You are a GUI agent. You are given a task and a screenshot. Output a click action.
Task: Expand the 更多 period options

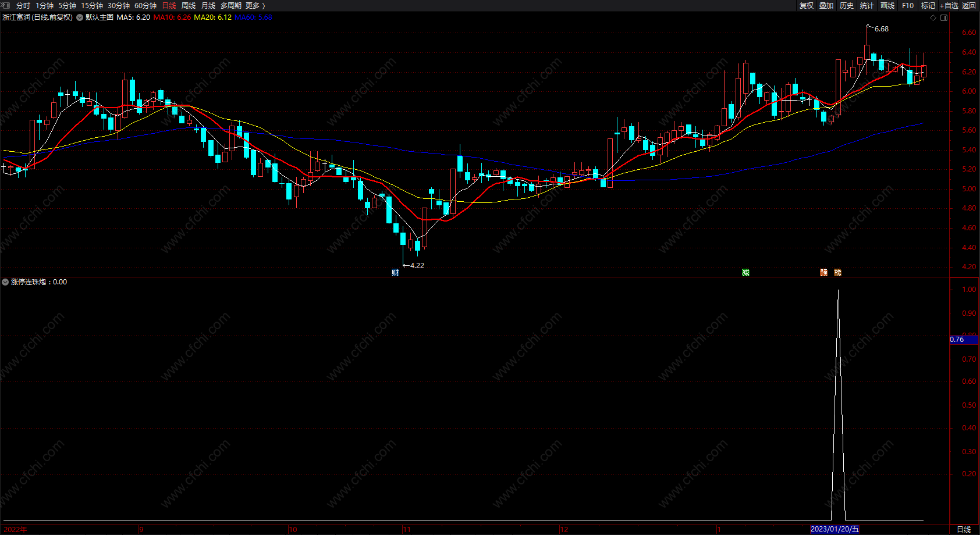click(255, 5)
